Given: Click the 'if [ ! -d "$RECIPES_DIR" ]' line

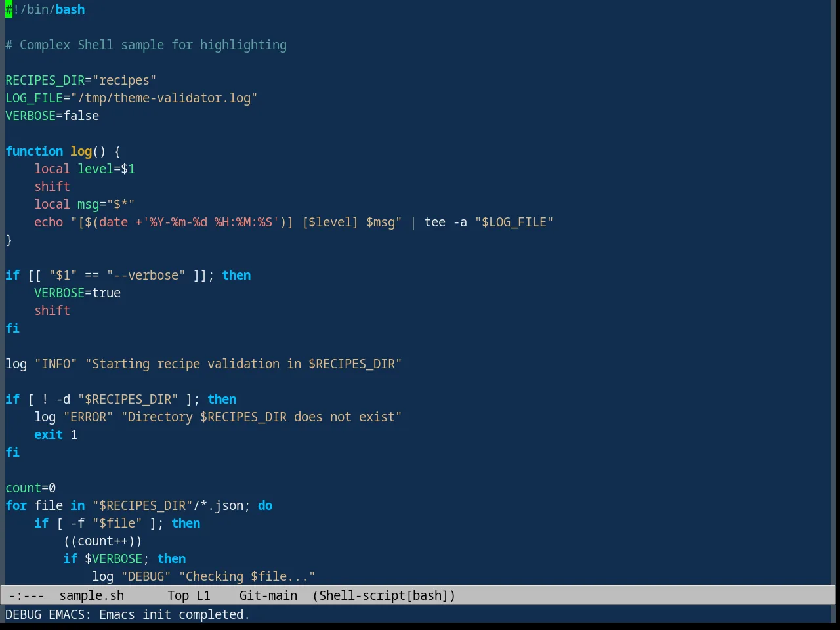Looking at the screenshot, I should pyautogui.click(x=121, y=400).
